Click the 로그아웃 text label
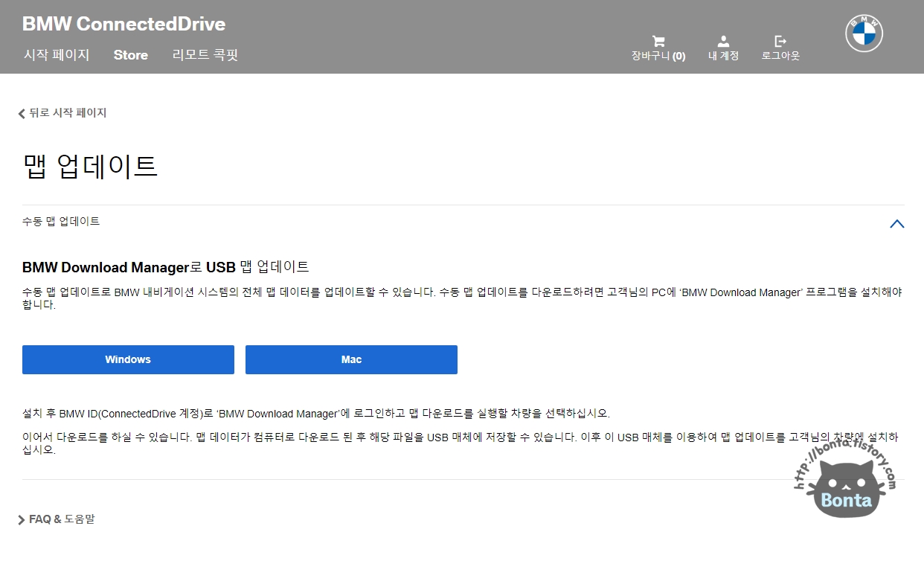 [780, 56]
